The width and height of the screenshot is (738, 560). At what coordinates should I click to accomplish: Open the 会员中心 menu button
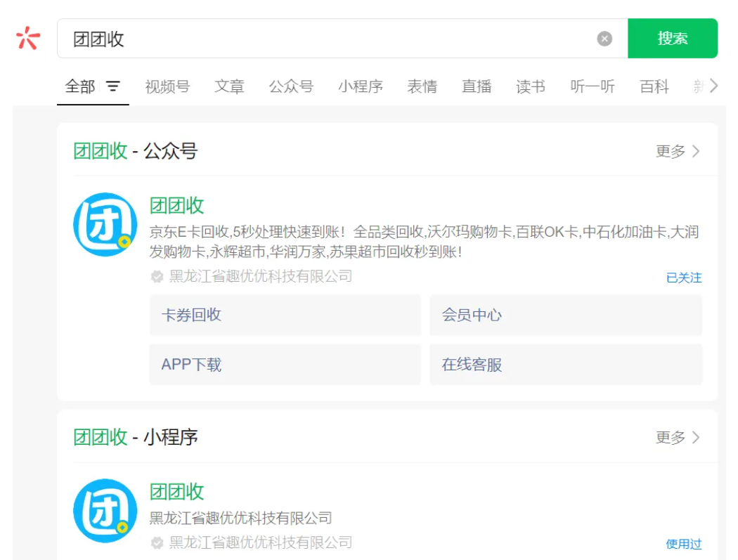tap(565, 315)
